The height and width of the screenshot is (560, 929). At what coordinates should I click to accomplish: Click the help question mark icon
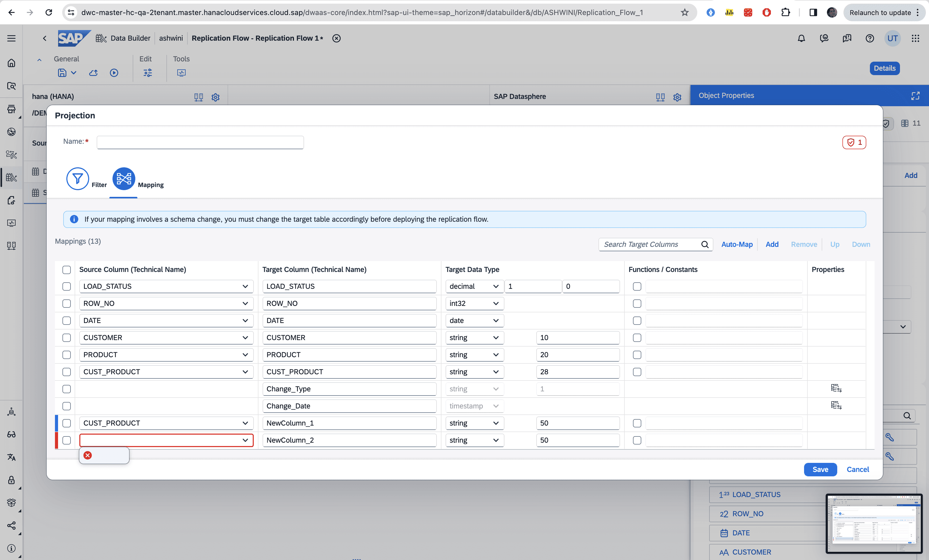[x=869, y=38]
